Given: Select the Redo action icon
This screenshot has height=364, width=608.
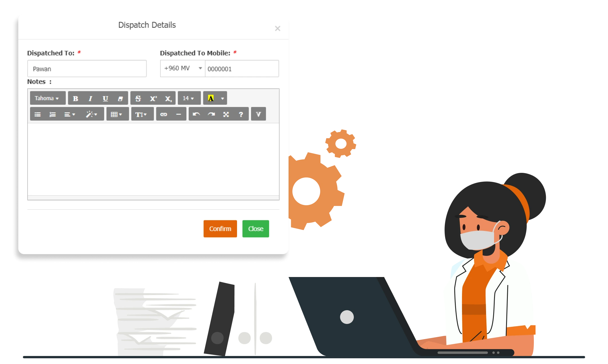Looking at the screenshot, I should coord(211,114).
